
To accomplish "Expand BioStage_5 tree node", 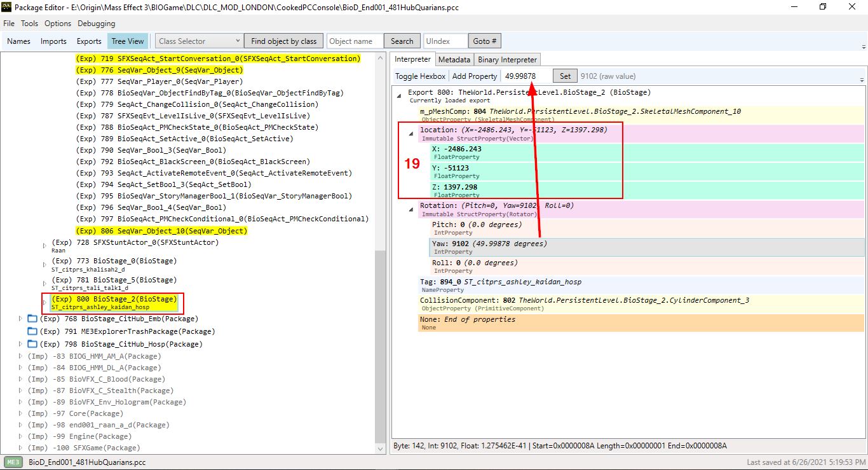I will (44, 283).
